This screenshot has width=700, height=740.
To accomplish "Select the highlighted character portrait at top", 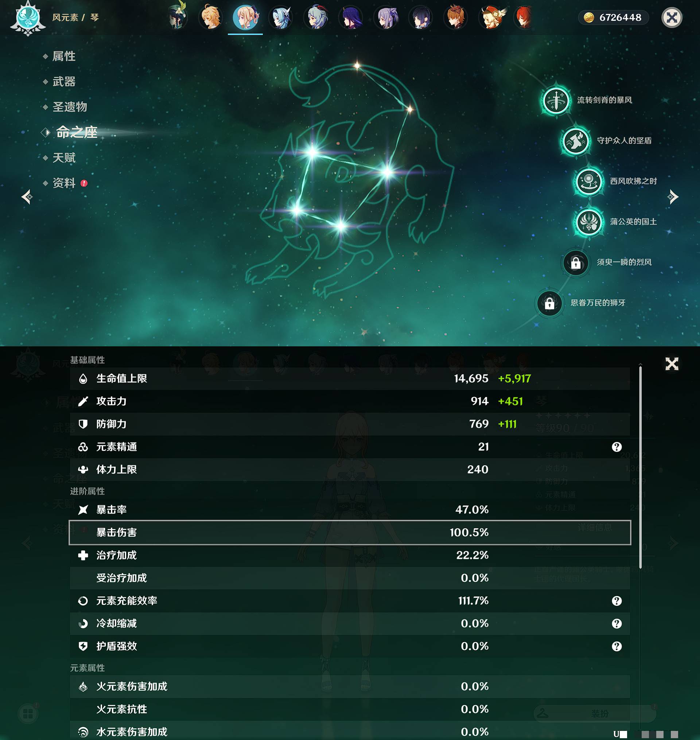I will pyautogui.click(x=246, y=18).
